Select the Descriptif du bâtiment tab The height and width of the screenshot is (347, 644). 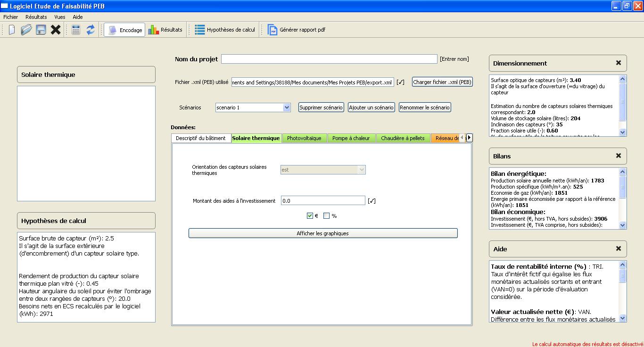(201, 138)
